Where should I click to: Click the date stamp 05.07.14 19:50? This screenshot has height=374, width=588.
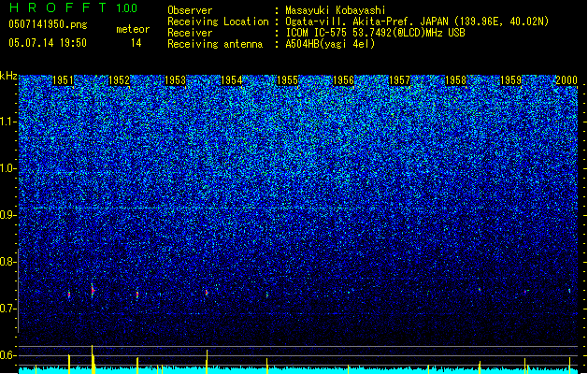[x=48, y=43]
